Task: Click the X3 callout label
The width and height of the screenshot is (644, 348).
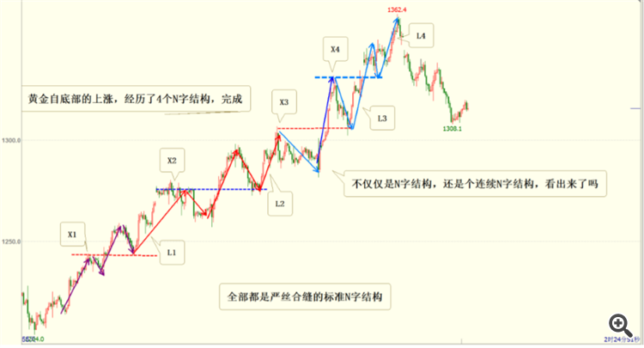Action: point(284,102)
